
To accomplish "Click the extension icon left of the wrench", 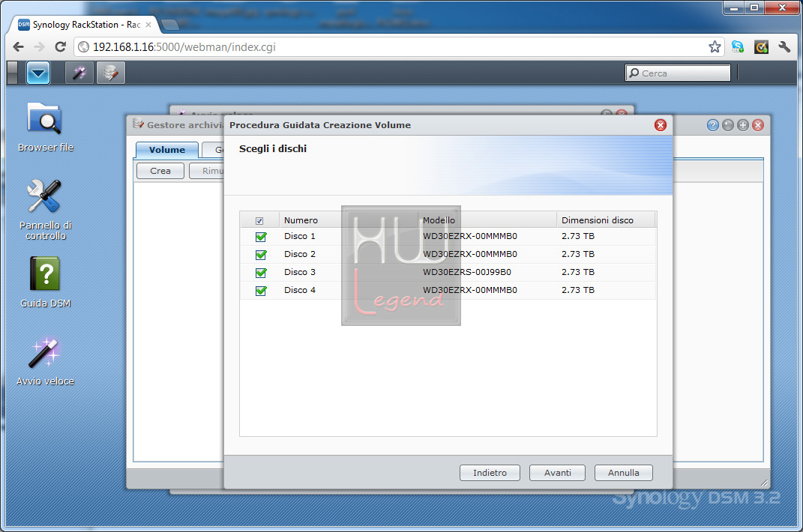I will pyautogui.click(x=761, y=47).
